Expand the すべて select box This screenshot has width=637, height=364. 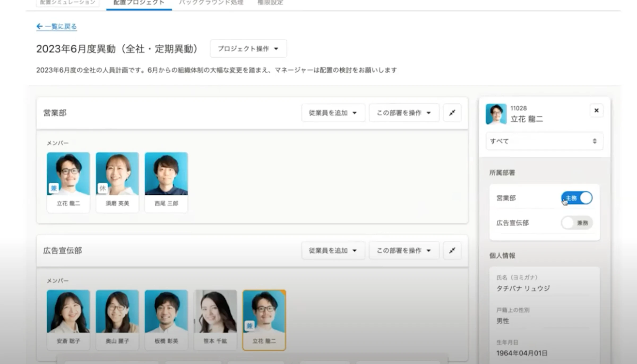tap(544, 141)
